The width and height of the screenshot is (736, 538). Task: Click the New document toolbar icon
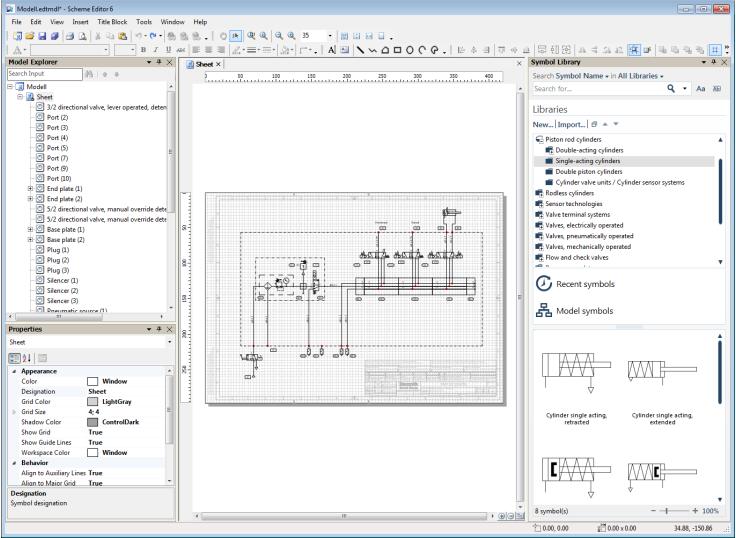coord(17,36)
